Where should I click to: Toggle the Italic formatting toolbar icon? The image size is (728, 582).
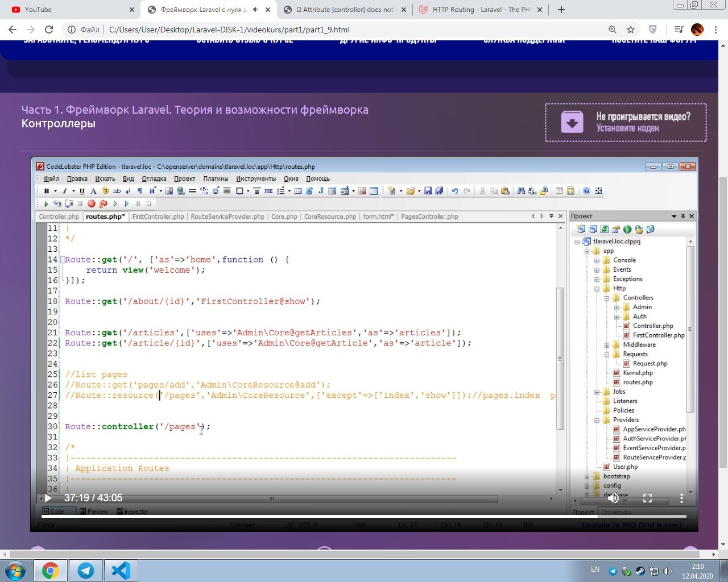(x=65, y=191)
